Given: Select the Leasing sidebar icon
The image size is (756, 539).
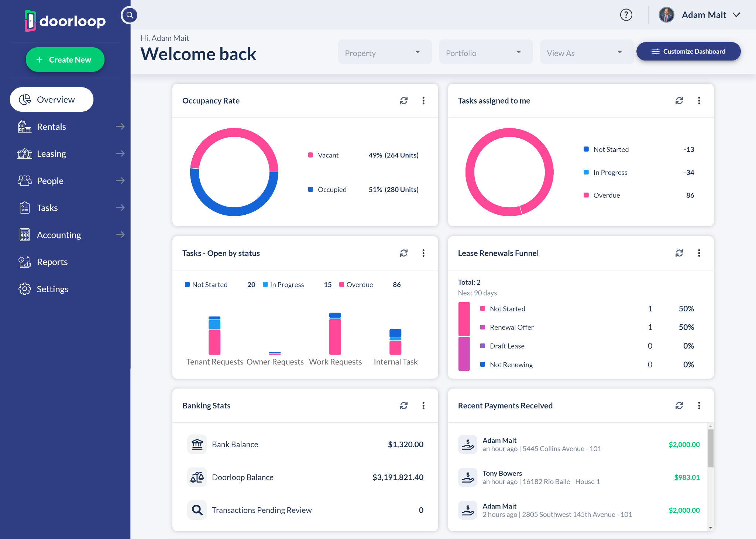Looking at the screenshot, I should 24,153.
